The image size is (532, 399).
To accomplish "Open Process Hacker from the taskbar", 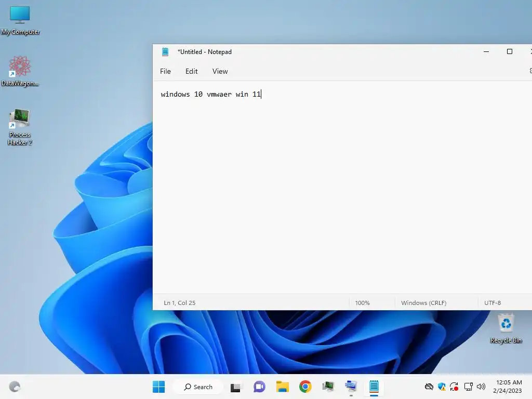I will 328,387.
